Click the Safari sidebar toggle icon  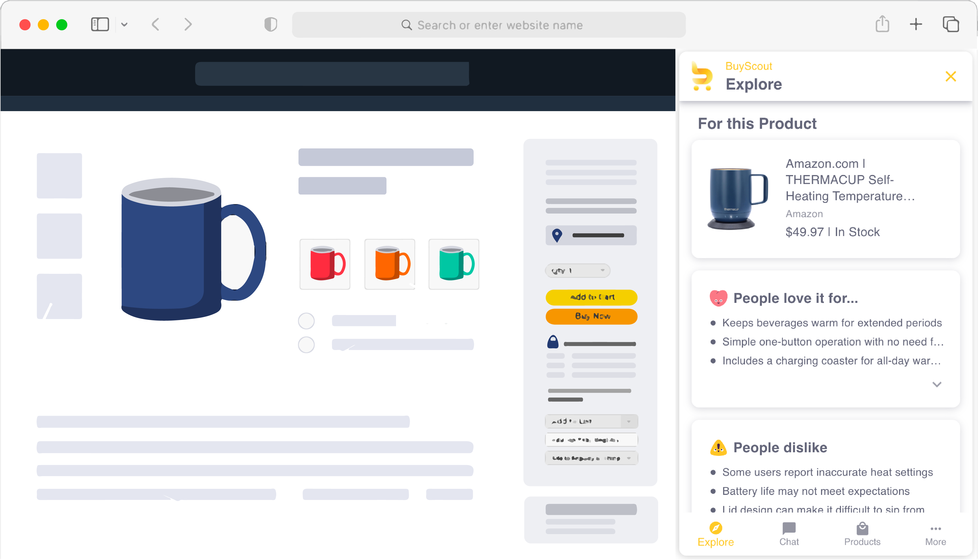(99, 25)
